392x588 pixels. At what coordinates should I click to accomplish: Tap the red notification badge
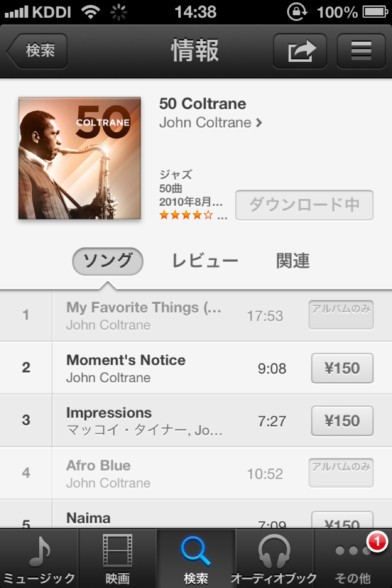377,542
